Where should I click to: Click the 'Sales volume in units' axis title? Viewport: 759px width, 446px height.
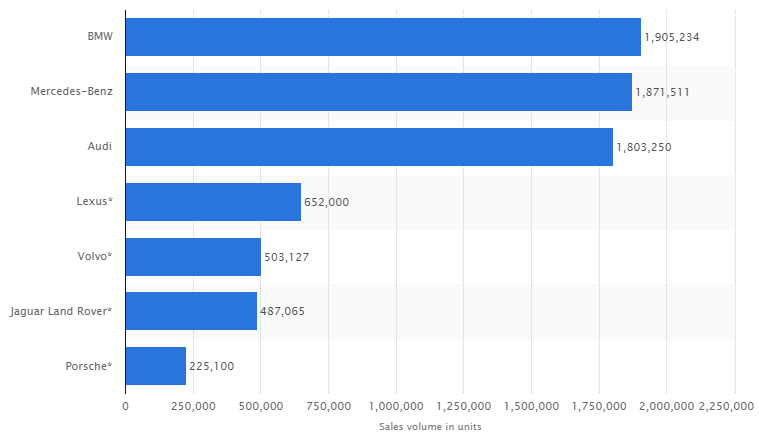point(430,427)
